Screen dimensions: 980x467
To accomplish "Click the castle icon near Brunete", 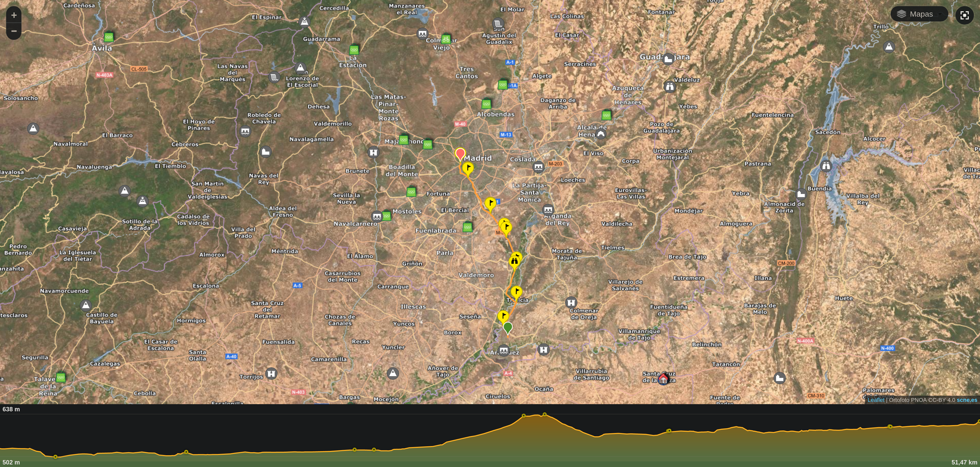I will tap(374, 153).
